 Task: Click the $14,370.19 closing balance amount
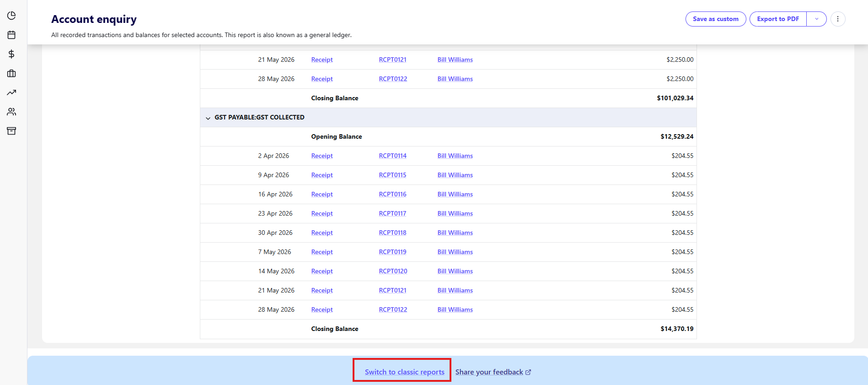677,329
